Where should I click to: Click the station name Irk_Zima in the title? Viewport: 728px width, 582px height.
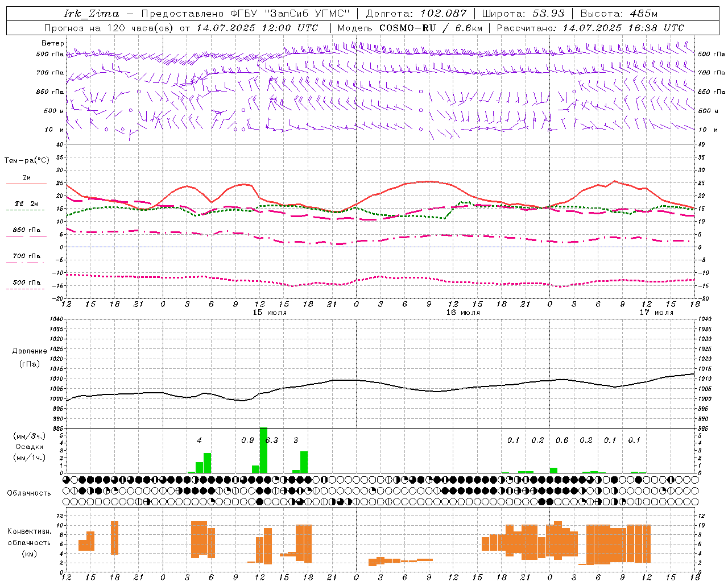pyautogui.click(x=91, y=14)
